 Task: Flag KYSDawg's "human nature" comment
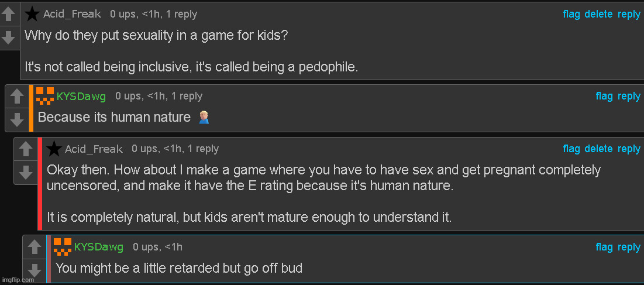pyautogui.click(x=604, y=96)
